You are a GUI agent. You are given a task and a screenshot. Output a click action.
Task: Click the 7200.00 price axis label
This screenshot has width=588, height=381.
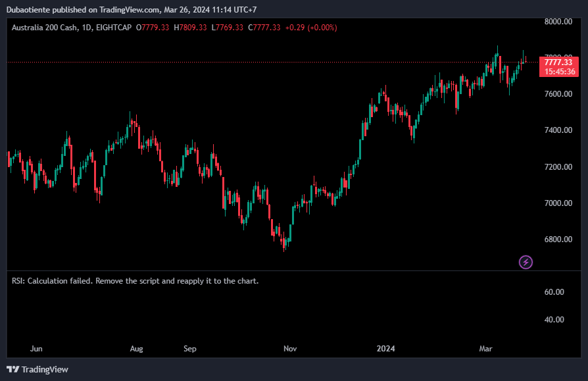[558, 166]
